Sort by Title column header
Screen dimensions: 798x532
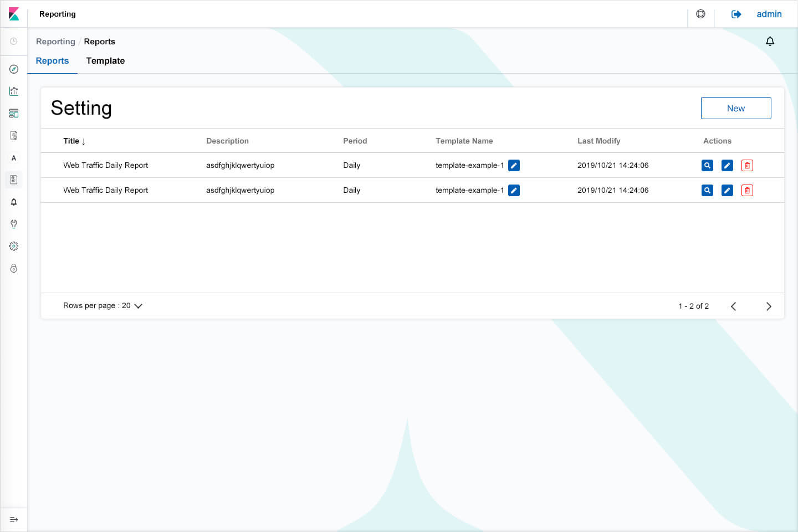tap(74, 141)
